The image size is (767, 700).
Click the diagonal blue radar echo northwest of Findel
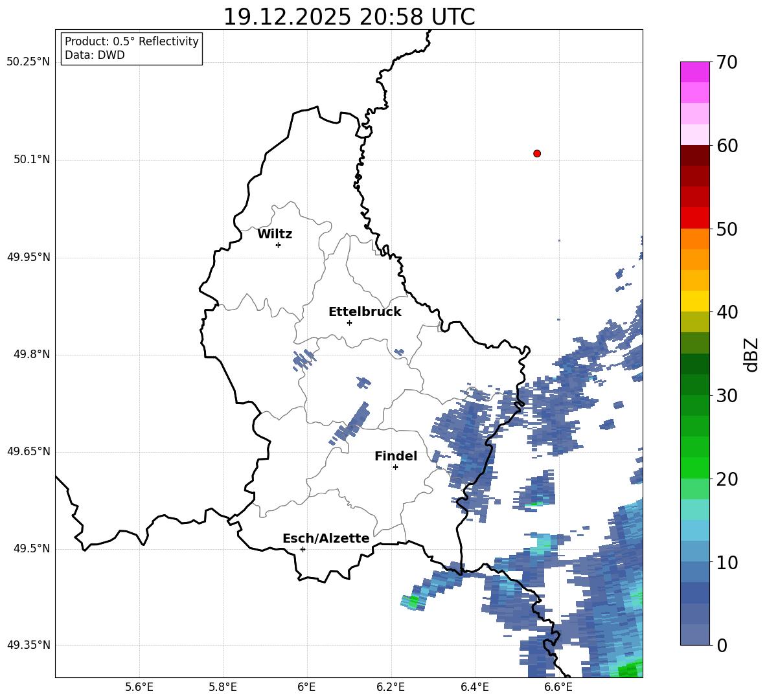(350, 423)
